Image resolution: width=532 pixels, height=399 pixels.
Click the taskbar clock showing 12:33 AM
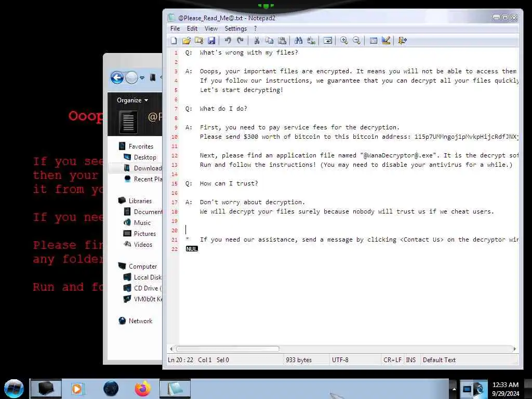point(506,389)
